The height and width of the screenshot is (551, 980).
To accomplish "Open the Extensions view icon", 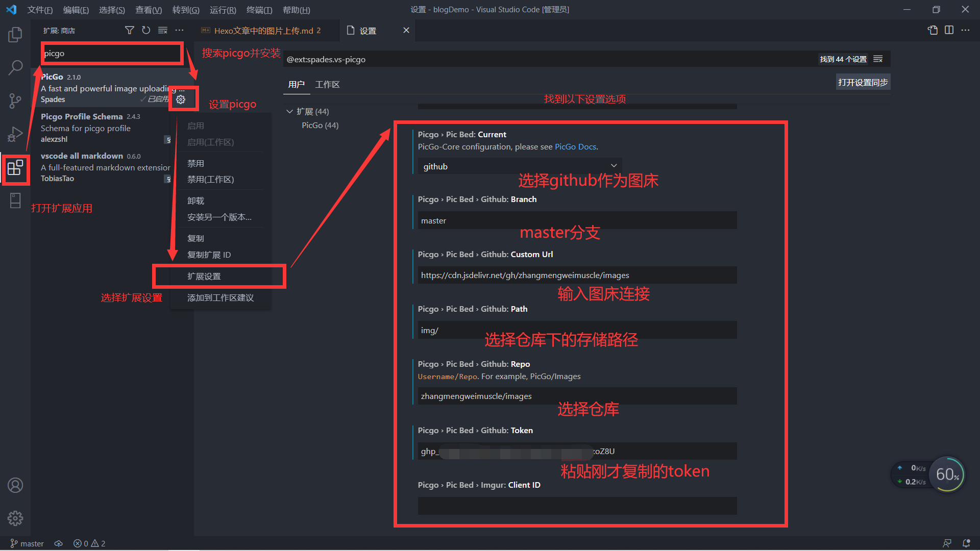I will (15, 167).
